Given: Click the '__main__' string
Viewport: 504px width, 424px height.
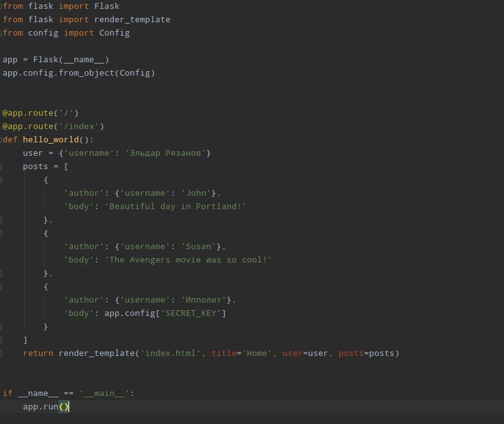Looking at the screenshot, I should point(104,393).
